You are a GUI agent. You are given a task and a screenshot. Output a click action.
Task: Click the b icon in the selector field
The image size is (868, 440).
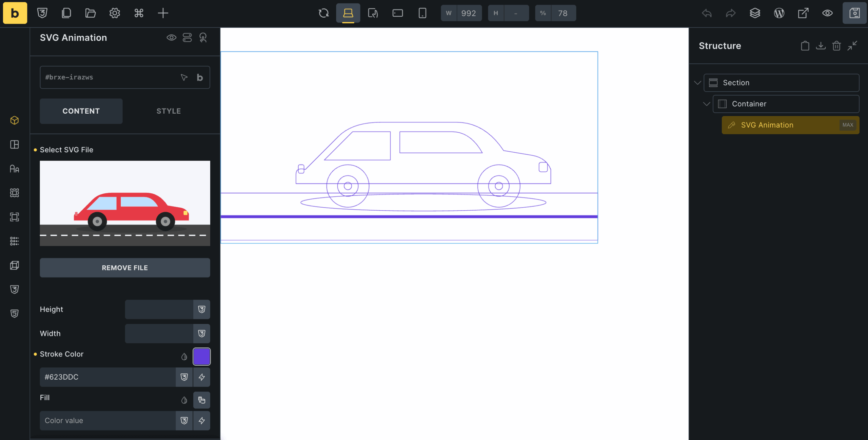tap(200, 77)
